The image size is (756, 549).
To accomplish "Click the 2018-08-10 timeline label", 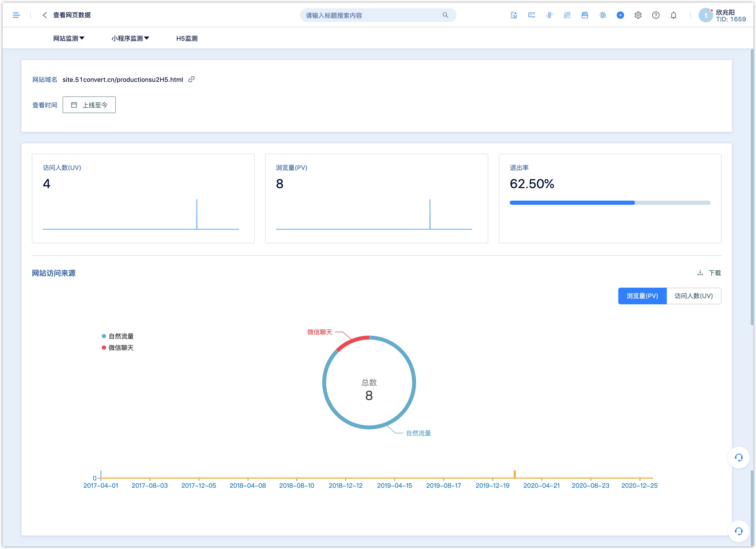I will point(296,485).
